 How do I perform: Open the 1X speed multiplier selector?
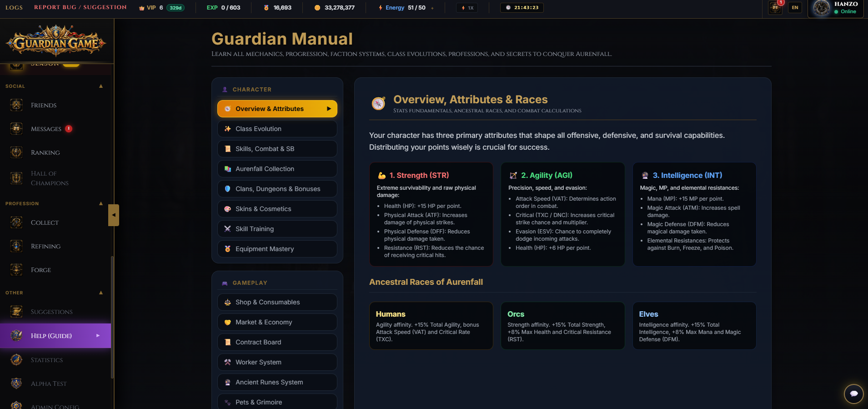(x=467, y=8)
